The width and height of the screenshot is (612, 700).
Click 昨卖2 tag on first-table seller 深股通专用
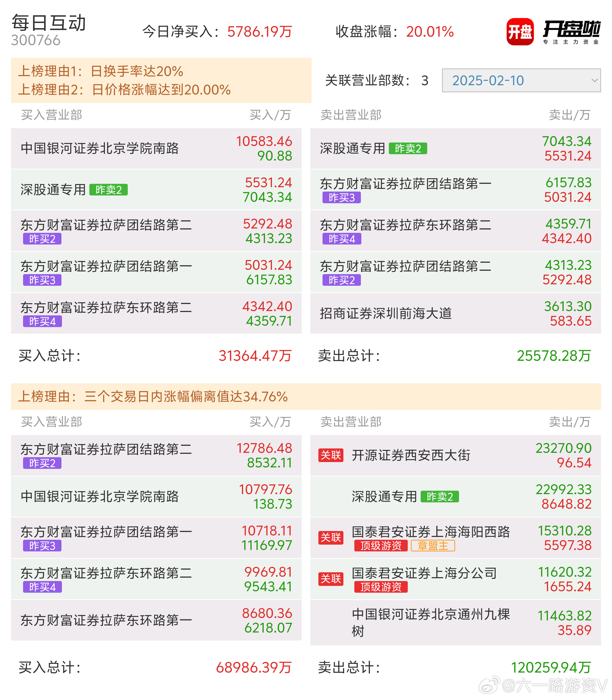coord(408,148)
